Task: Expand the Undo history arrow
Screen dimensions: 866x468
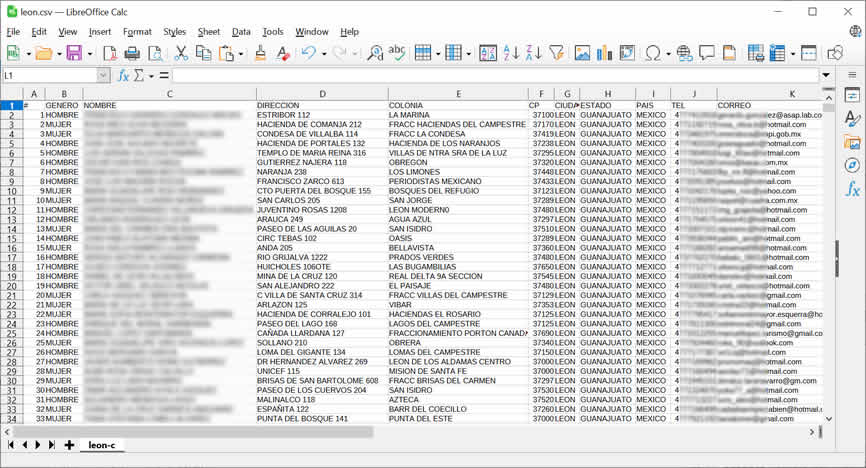Action: (x=324, y=54)
